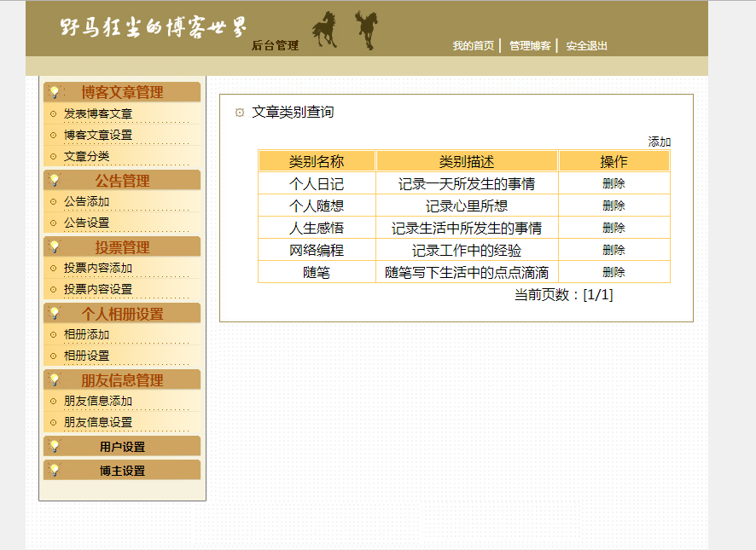Image resolution: width=756 pixels, height=550 pixels.
Task: Open 朋友信息设置 in sidebar
Action: (x=98, y=422)
